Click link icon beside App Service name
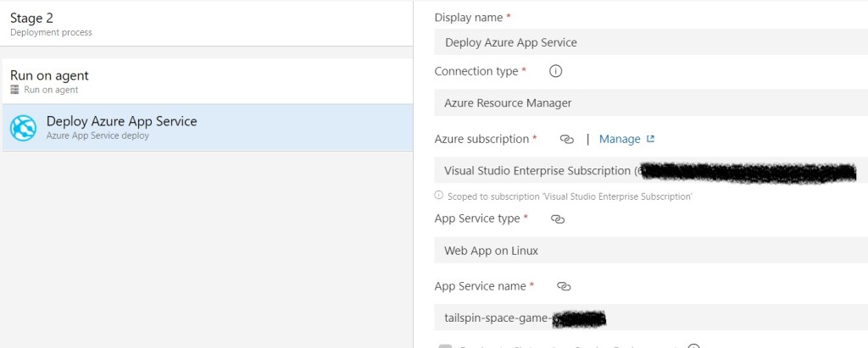Viewport: 868px width, 348px height. 564,286
